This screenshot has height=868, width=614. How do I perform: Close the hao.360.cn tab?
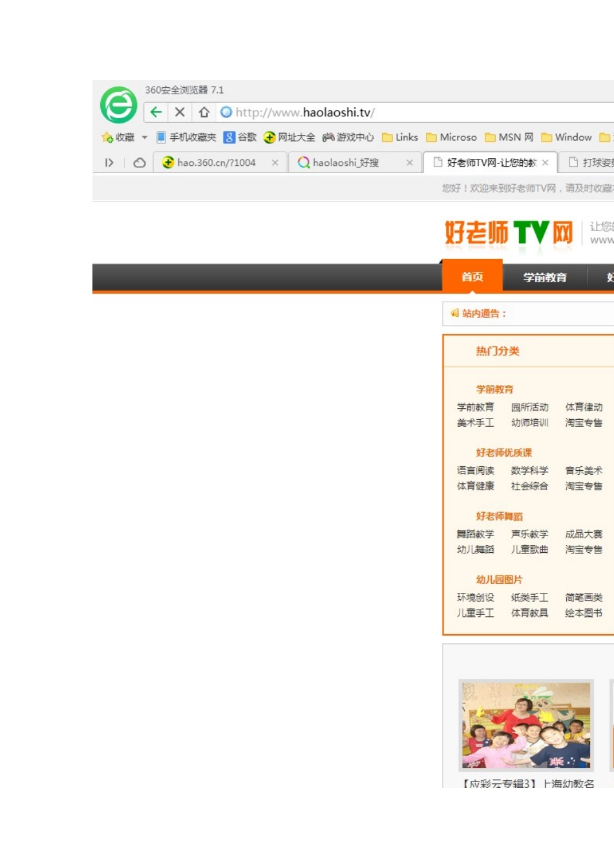click(275, 163)
